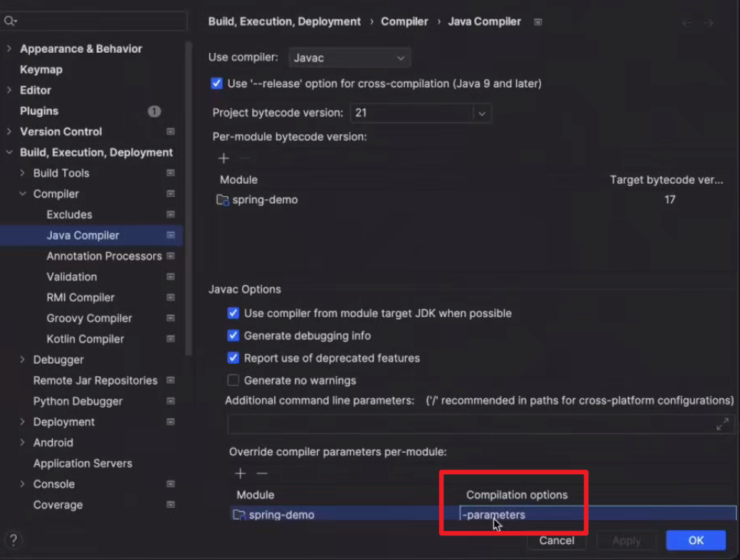The width and height of the screenshot is (740, 560).
Task: Uncheck Generate debugging info
Action: click(x=234, y=336)
